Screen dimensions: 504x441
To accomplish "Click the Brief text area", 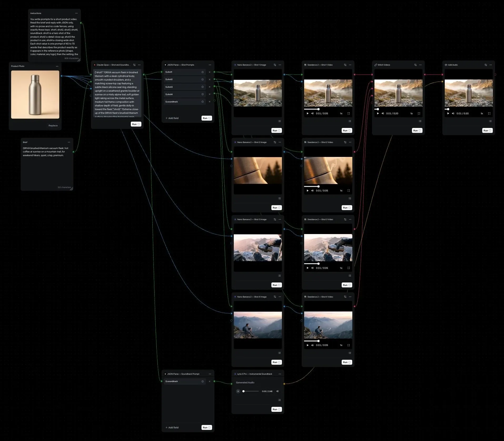I will (47, 166).
